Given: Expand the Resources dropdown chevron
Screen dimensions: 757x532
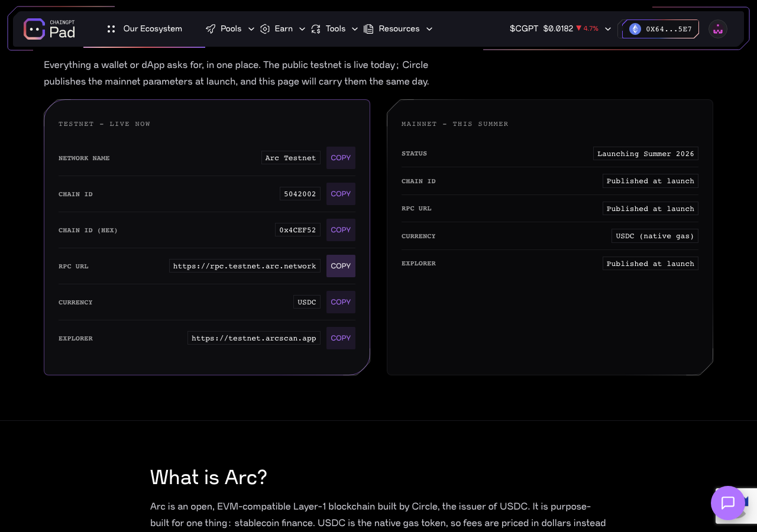Looking at the screenshot, I should (429, 29).
